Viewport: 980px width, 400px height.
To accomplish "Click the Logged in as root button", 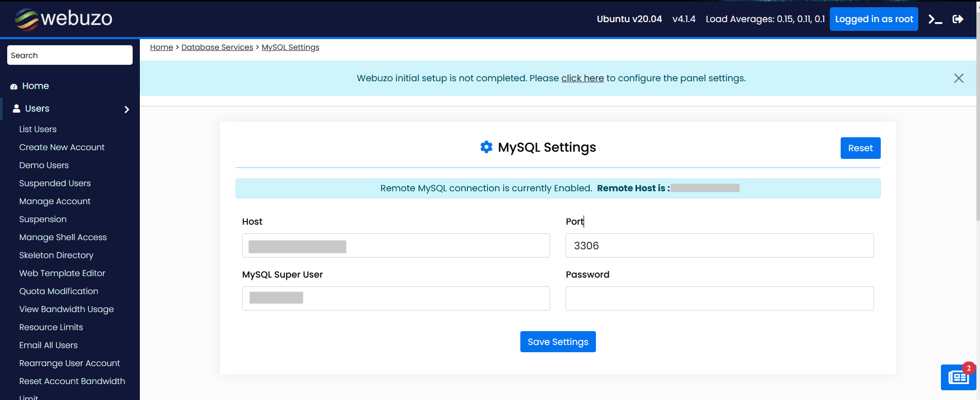I will tap(874, 20).
